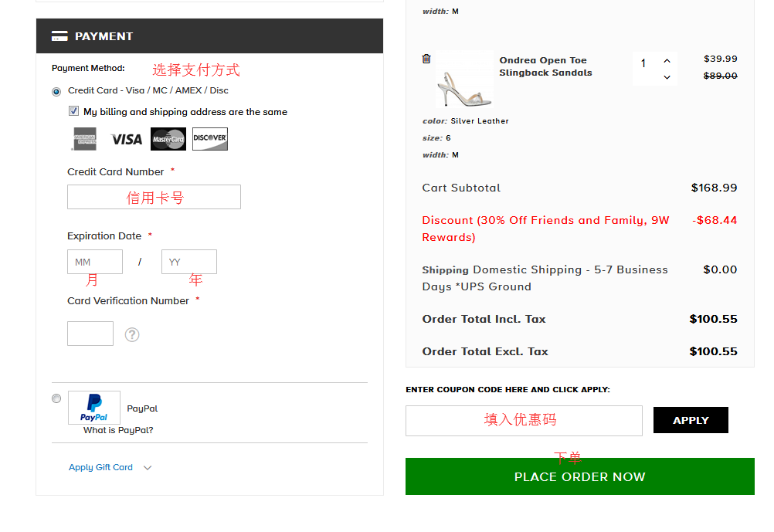Delete Ondrea sandals with trash icon
774x532 pixels.
point(426,59)
